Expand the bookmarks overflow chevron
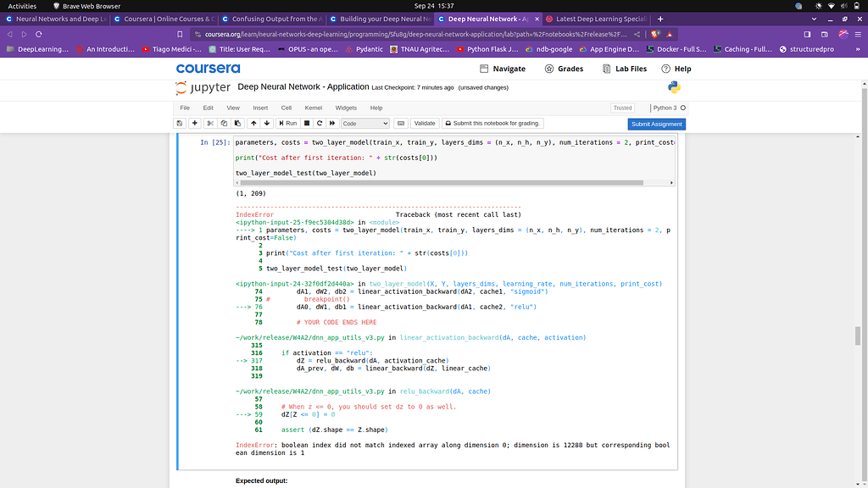This screenshot has width=868, height=488. click(857, 49)
